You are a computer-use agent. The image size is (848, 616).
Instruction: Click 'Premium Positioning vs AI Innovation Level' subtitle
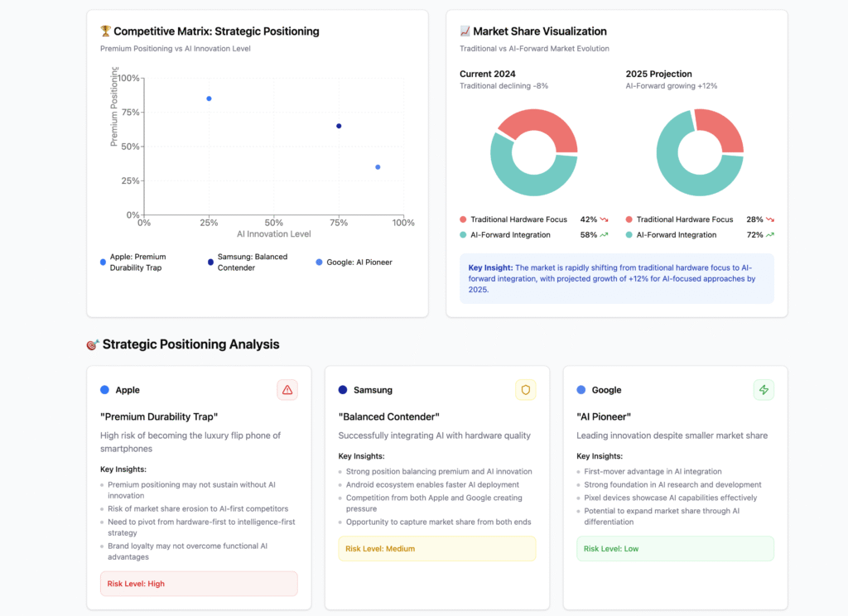click(x=176, y=49)
